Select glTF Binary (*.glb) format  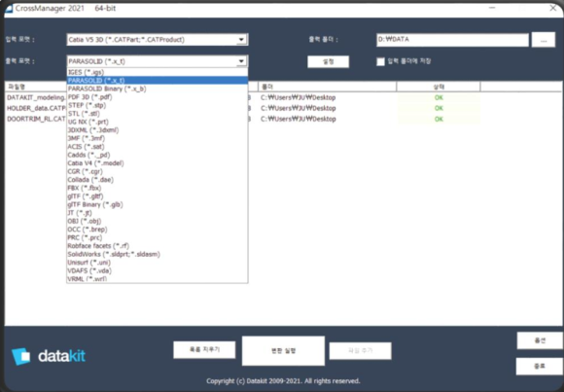(158, 204)
